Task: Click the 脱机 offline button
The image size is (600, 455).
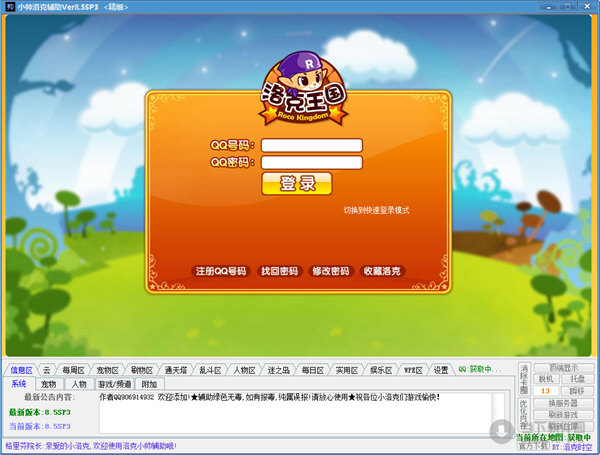Action: [x=546, y=379]
